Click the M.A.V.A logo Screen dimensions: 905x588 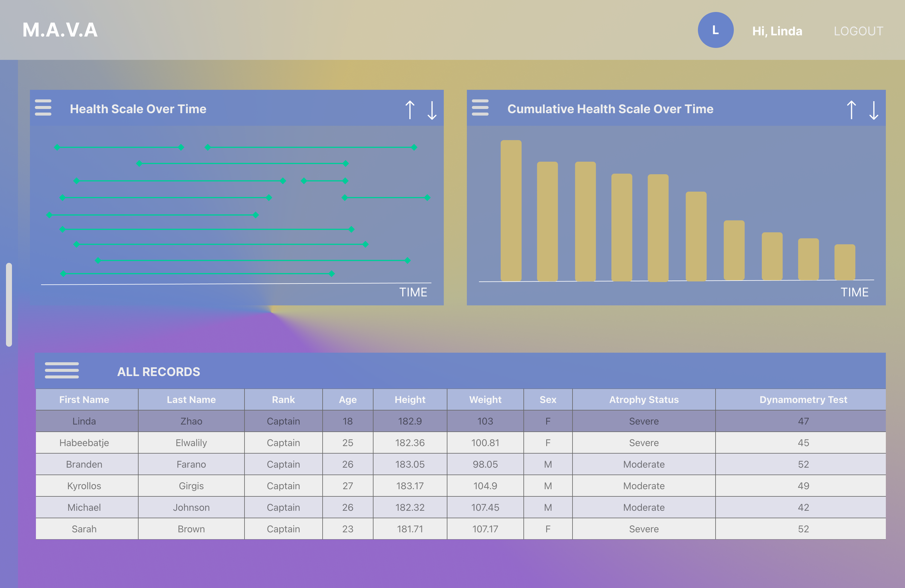point(60,30)
